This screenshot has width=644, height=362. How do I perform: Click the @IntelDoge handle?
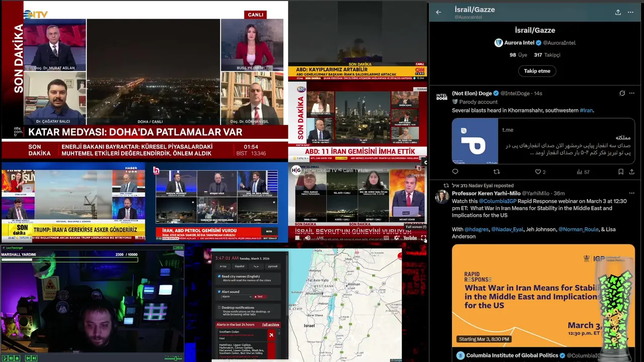point(515,94)
